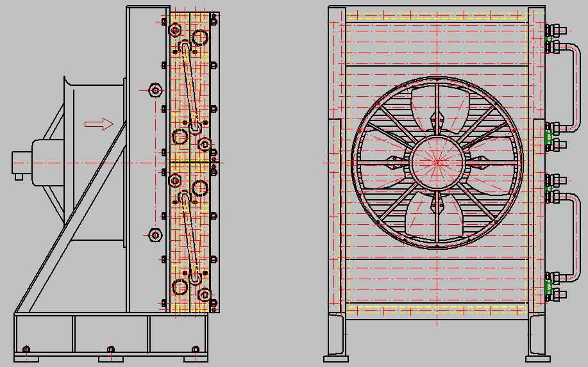Click the large top circular port in side view
The width and height of the screenshot is (588, 367).
click(200, 38)
